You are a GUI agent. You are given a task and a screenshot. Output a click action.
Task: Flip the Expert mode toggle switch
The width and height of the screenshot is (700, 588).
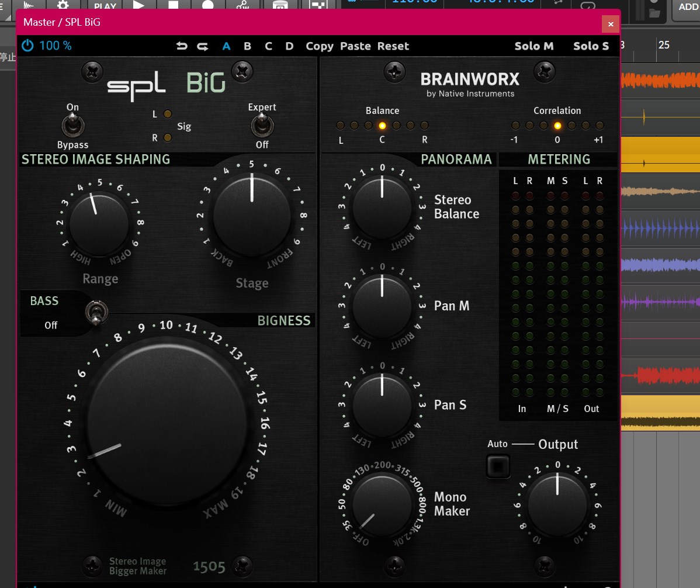pyautogui.click(x=261, y=126)
